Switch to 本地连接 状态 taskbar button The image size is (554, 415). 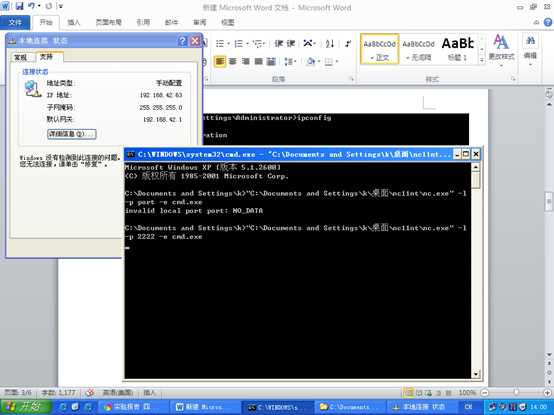coord(422,407)
